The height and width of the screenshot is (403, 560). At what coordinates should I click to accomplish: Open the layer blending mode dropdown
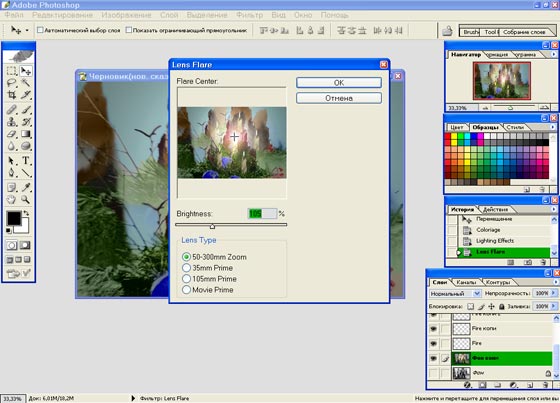point(455,294)
